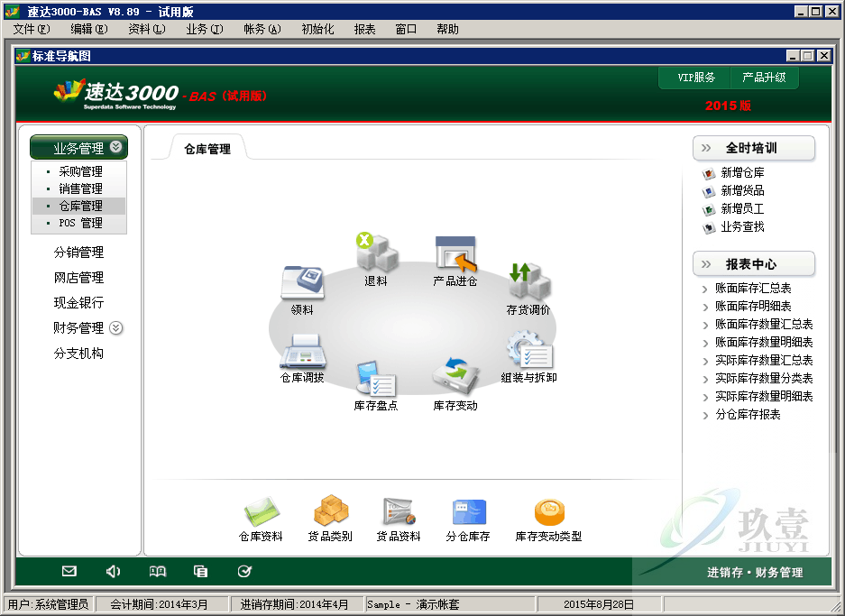Go to 网店管理 module
This screenshot has width=845, height=616.
(x=78, y=278)
